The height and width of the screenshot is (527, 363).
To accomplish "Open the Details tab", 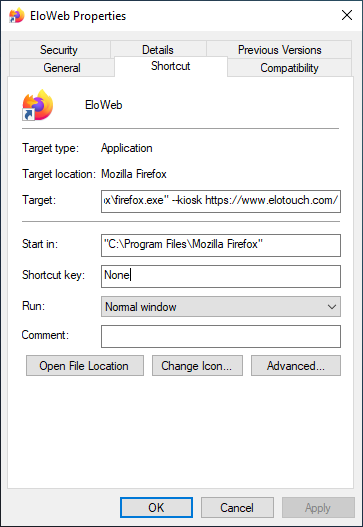I will point(158,50).
